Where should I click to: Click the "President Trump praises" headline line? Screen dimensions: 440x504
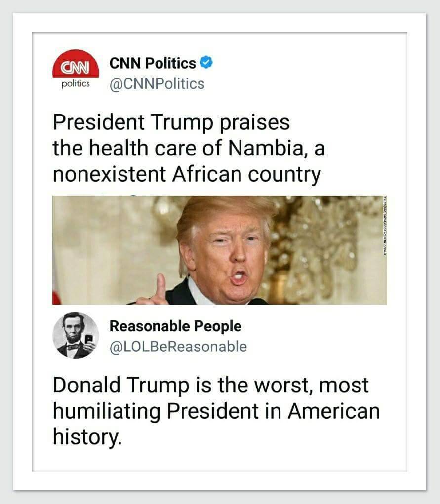coord(171,122)
